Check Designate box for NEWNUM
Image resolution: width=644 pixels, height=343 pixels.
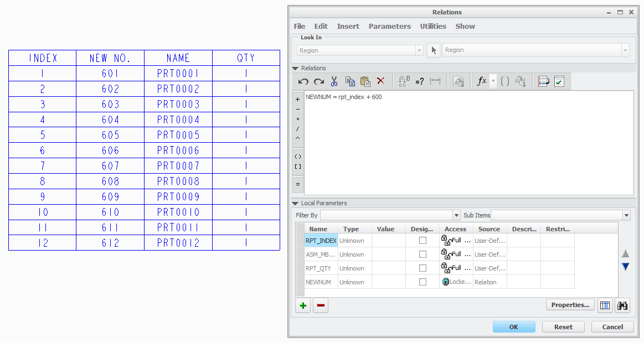pos(422,282)
